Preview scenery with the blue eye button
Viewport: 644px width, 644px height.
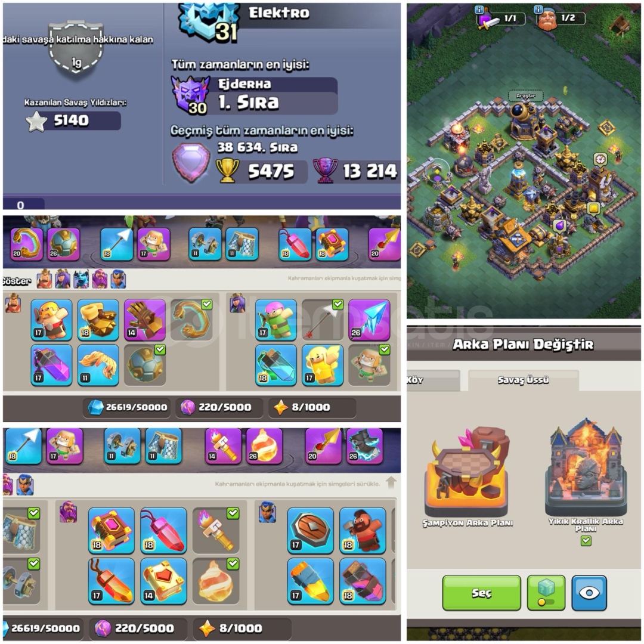[x=589, y=593]
